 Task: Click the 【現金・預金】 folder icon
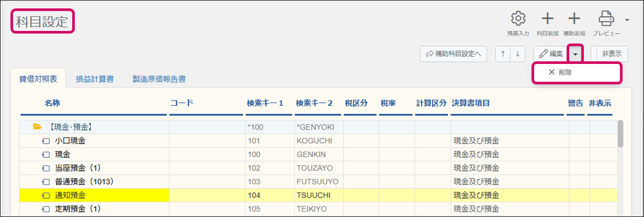click(37, 127)
